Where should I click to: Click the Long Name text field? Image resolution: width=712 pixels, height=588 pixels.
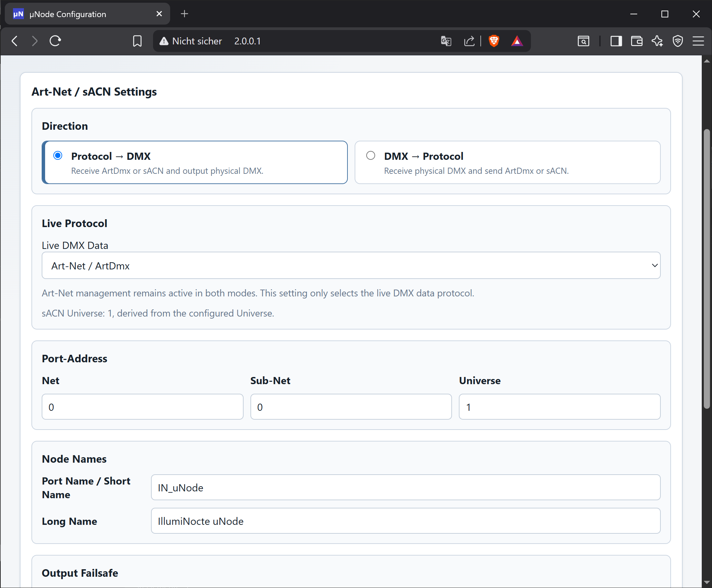pos(406,521)
